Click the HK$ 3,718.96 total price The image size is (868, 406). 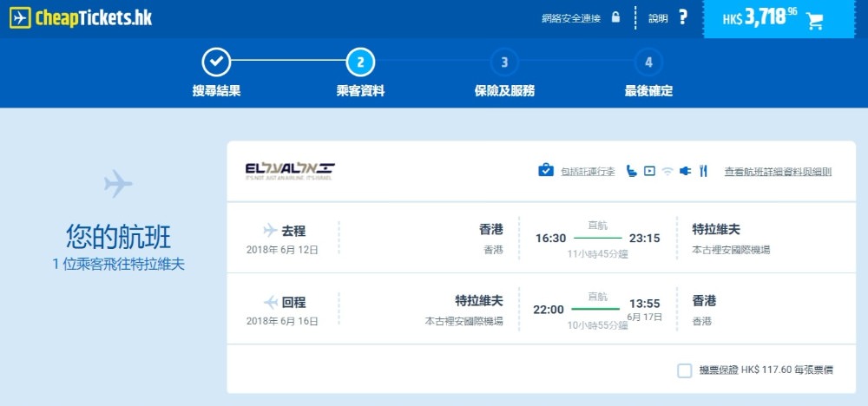point(759,18)
